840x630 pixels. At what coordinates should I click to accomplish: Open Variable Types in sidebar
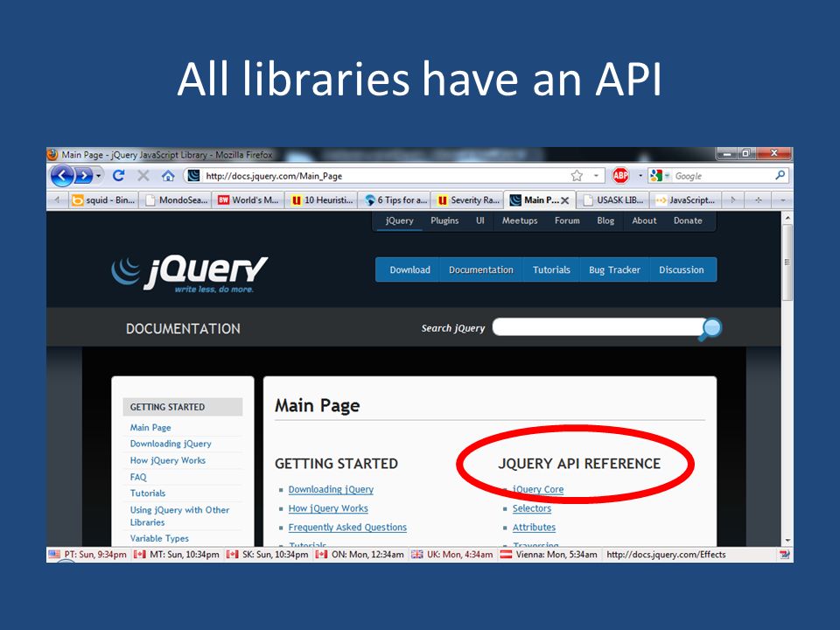[x=159, y=538]
